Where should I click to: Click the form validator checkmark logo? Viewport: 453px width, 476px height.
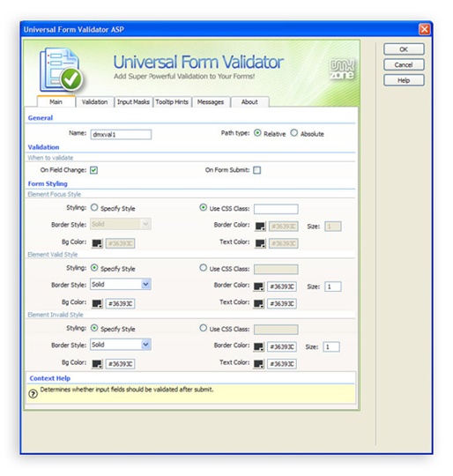click(x=62, y=70)
